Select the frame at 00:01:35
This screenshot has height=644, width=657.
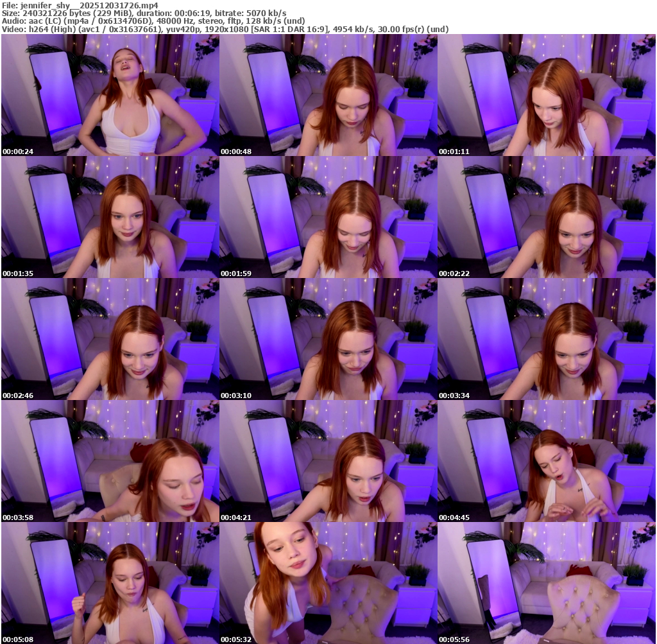click(x=110, y=217)
